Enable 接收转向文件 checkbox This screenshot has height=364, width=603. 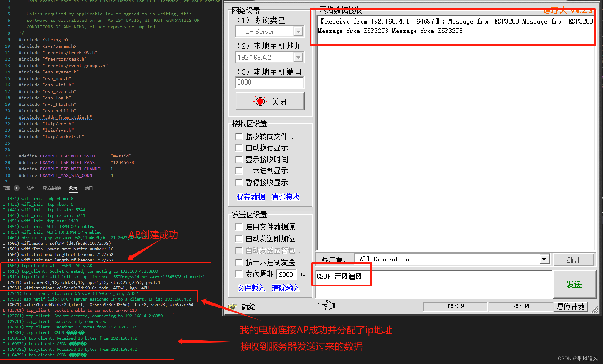[239, 137]
